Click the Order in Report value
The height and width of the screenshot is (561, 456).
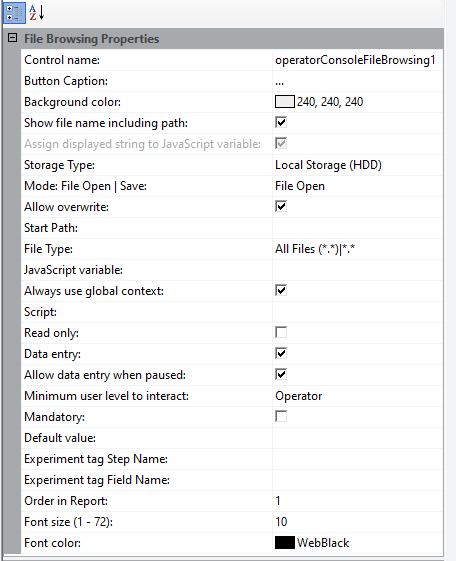[x=357, y=501]
